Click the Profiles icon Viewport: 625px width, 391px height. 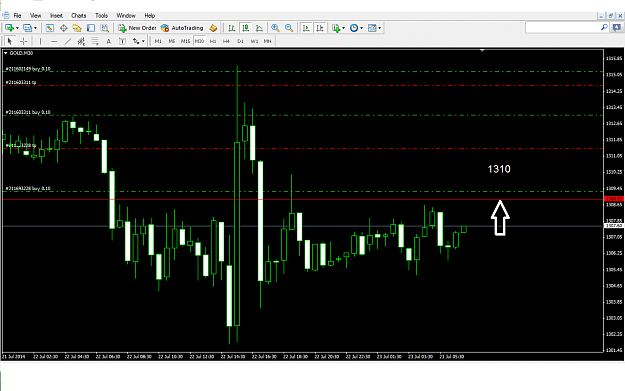tap(28, 28)
